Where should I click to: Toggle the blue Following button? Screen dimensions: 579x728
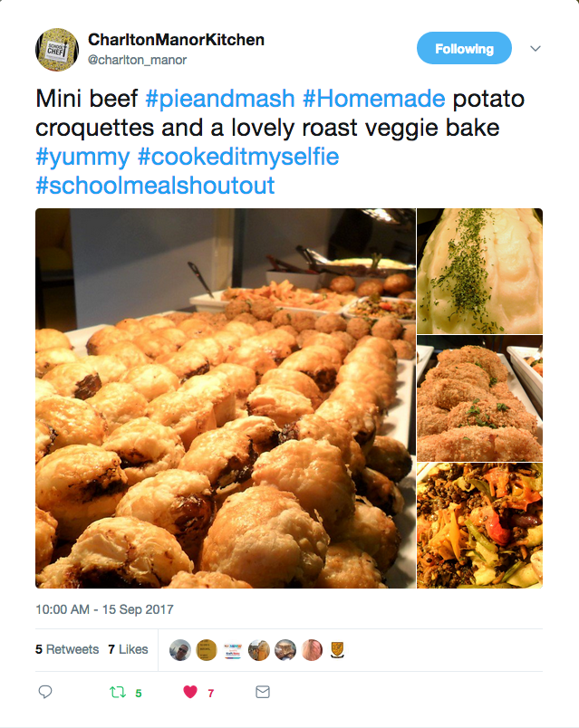click(464, 49)
